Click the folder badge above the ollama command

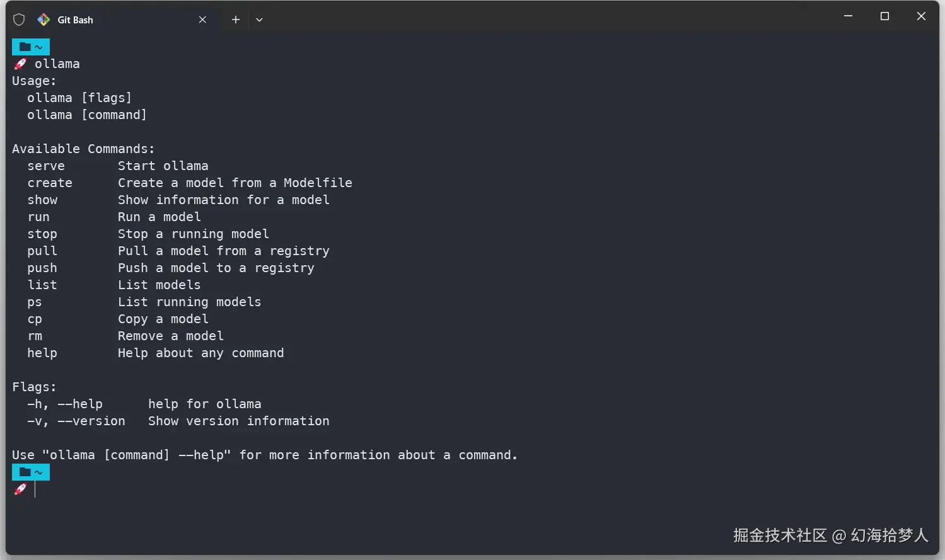30,47
